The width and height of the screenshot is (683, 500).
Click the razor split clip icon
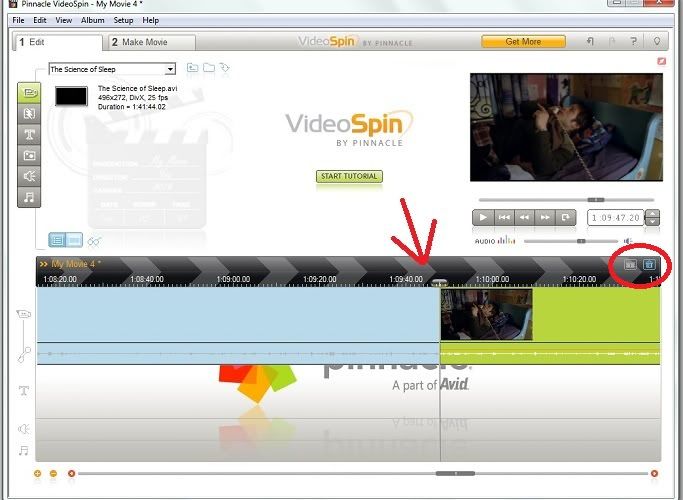coord(630,265)
